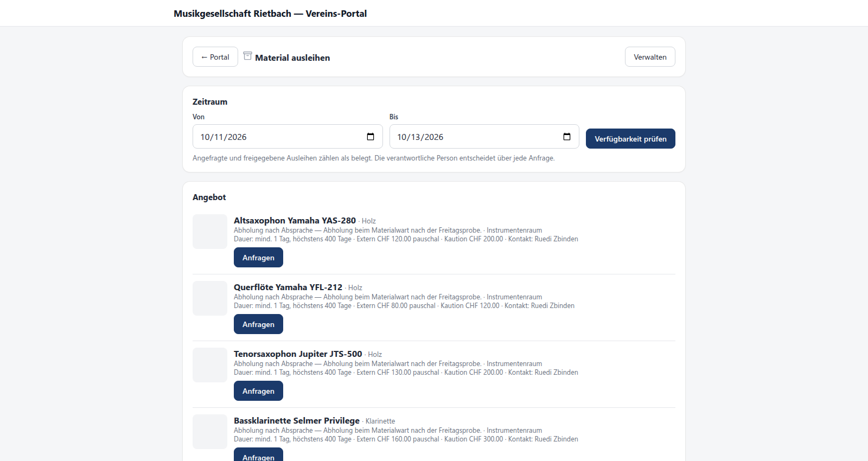The height and width of the screenshot is (461, 868).
Task: Click the Holz label next to Querflöte
Action: pyautogui.click(x=355, y=288)
